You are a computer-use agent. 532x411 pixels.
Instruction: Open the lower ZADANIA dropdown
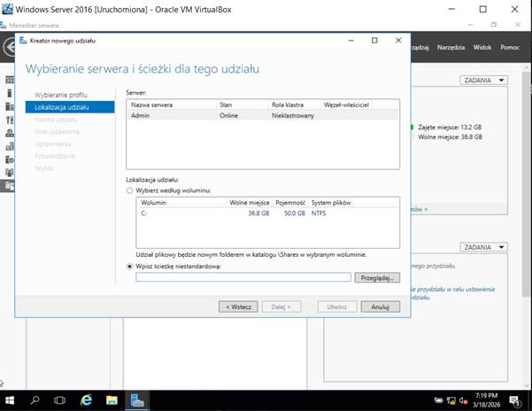tap(484, 248)
